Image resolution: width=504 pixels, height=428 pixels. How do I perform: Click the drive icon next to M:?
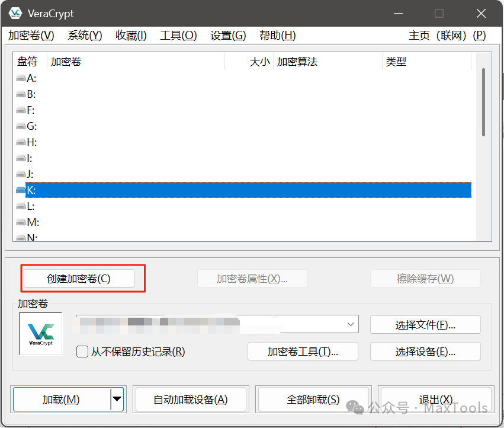pos(21,222)
